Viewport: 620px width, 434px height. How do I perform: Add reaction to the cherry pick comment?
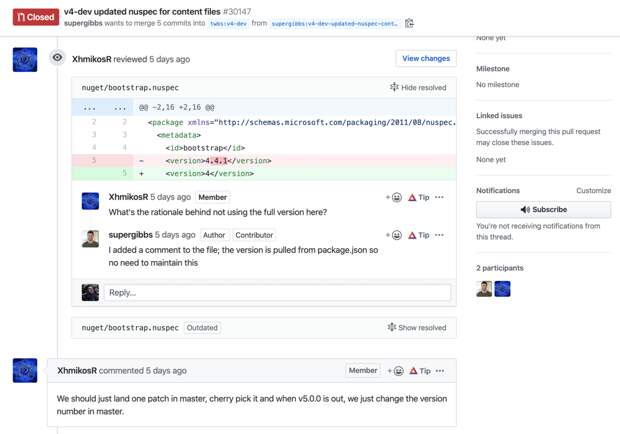395,371
